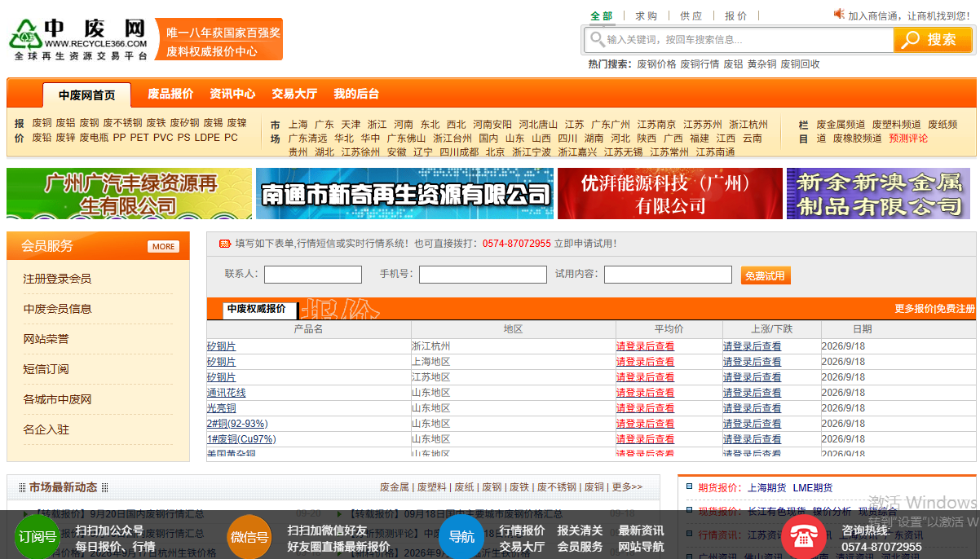The image size is (980, 559).
Task: Click the 废塑料 filter in 市场最新动态
Action: click(x=432, y=487)
